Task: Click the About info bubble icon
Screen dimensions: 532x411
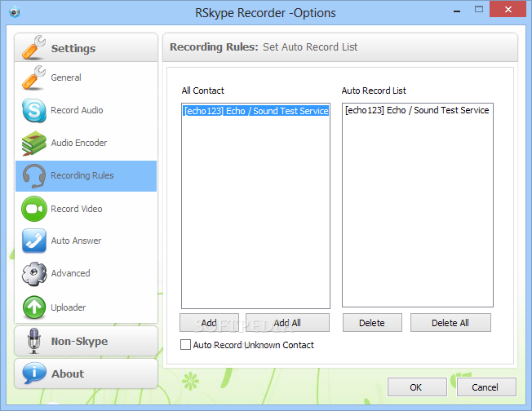Action: 34,373
